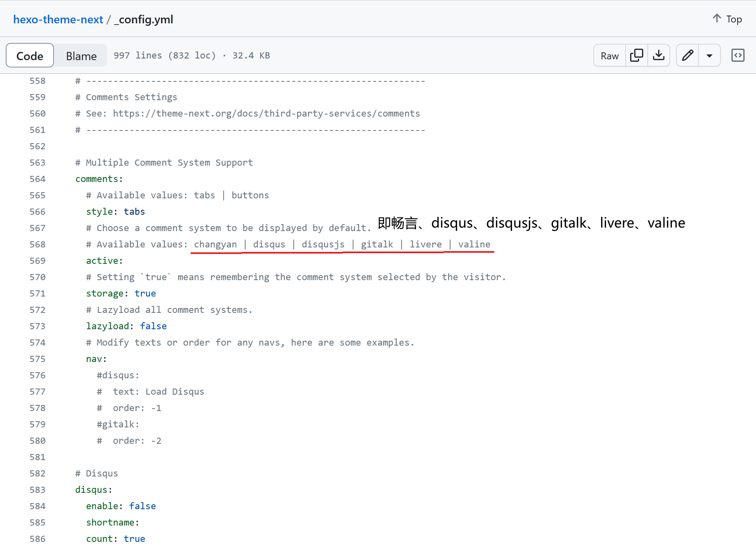
Task: Click the word 'changyan' in line 568
Action: pos(215,245)
